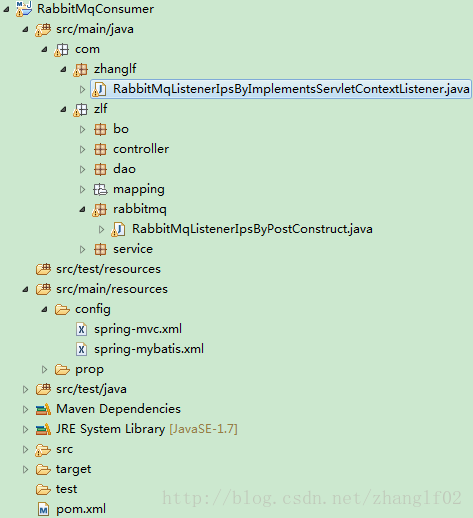Select the pom.xml file name
Image resolution: width=473 pixels, height=518 pixels.
point(81,509)
